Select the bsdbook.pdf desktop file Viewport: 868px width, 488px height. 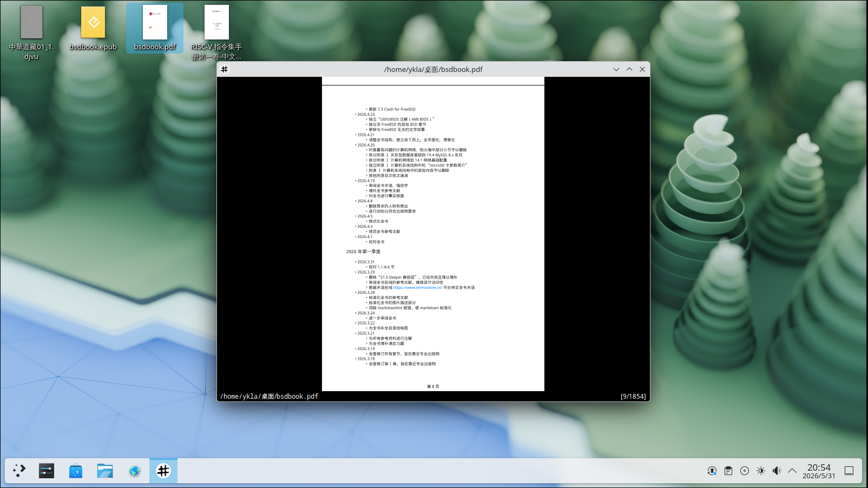pyautogui.click(x=155, y=29)
